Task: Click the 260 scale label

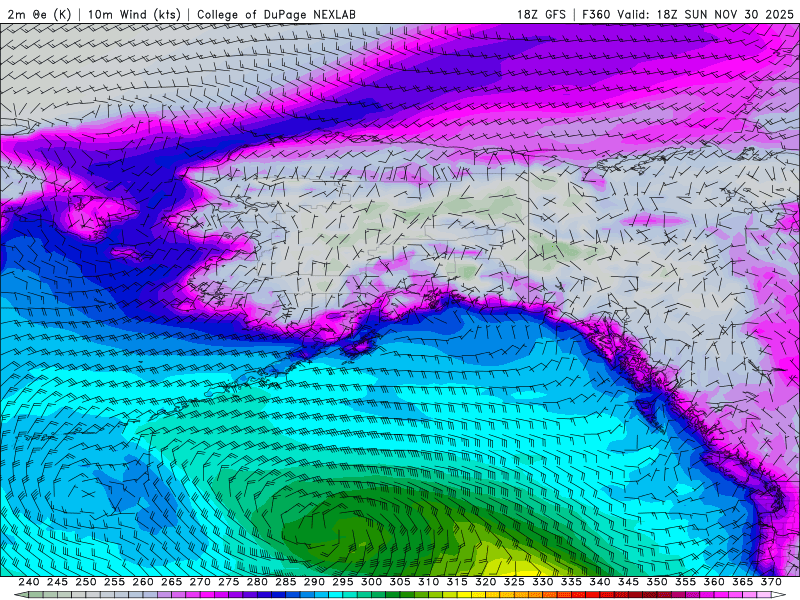Action: coord(143,582)
